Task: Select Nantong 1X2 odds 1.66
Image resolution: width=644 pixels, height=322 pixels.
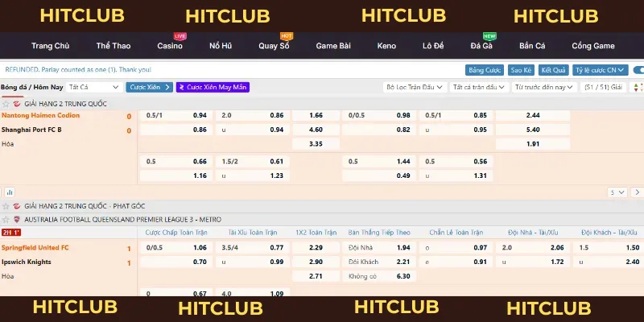Action: click(x=316, y=115)
